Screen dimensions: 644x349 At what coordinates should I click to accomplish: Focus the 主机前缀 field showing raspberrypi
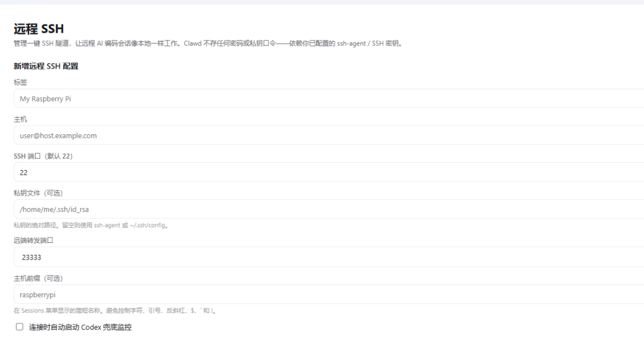[x=329, y=294]
